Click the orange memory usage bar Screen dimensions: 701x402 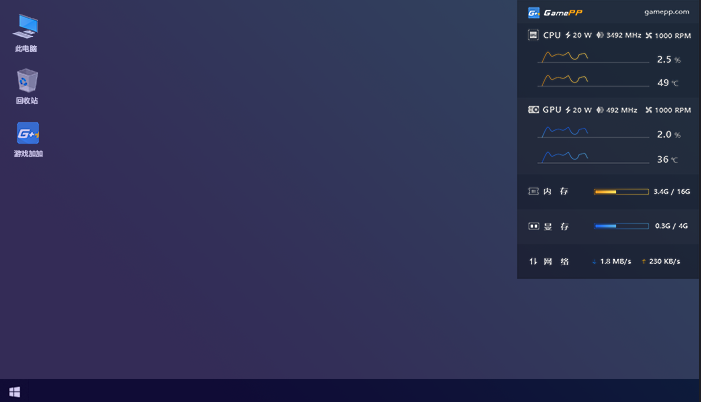620,191
